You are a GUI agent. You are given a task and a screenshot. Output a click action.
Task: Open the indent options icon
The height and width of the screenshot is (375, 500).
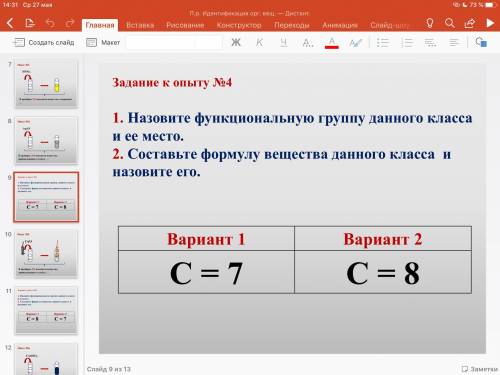pyautogui.click(x=430, y=42)
